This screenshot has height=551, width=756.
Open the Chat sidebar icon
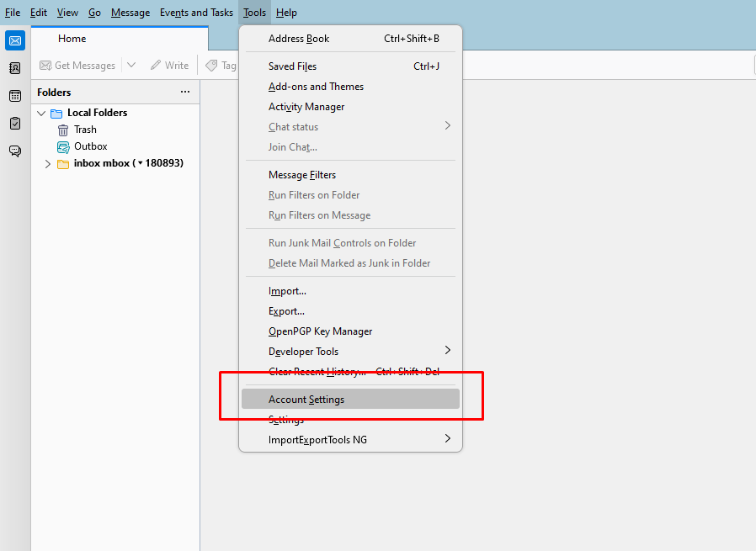pyautogui.click(x=14, y=151)
